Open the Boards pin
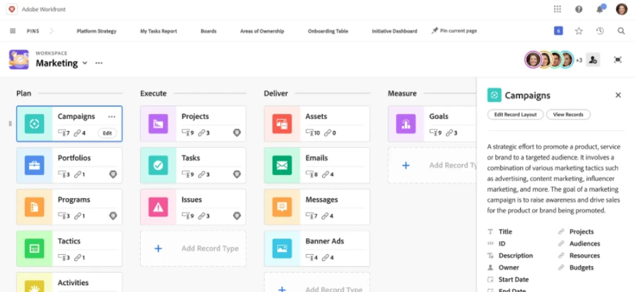This screenshot has width=644, height=292. click(208, 31)
